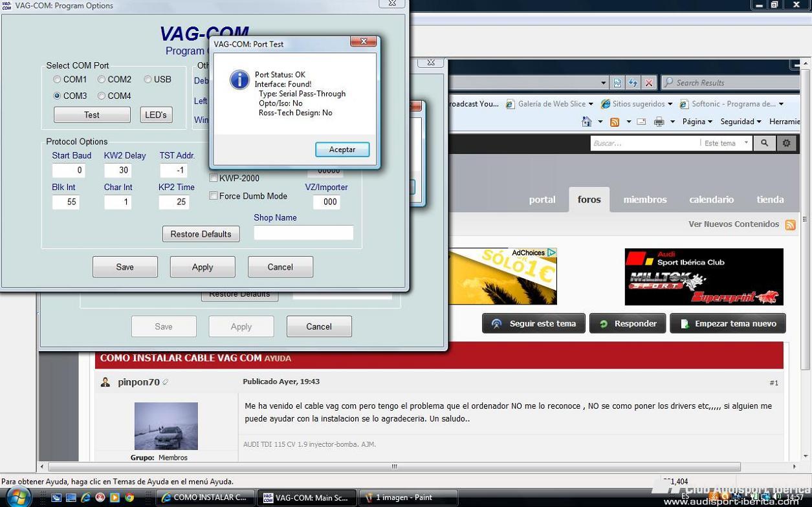Go to the portal tab
The image size is (812, 507).
click(542, 200)
